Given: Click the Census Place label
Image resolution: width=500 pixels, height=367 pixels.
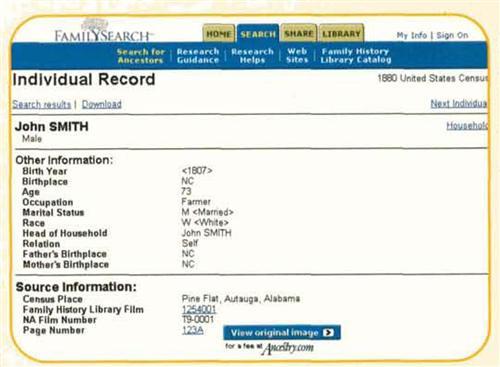Looking at the screenshot, I should [x=53, y=299].
